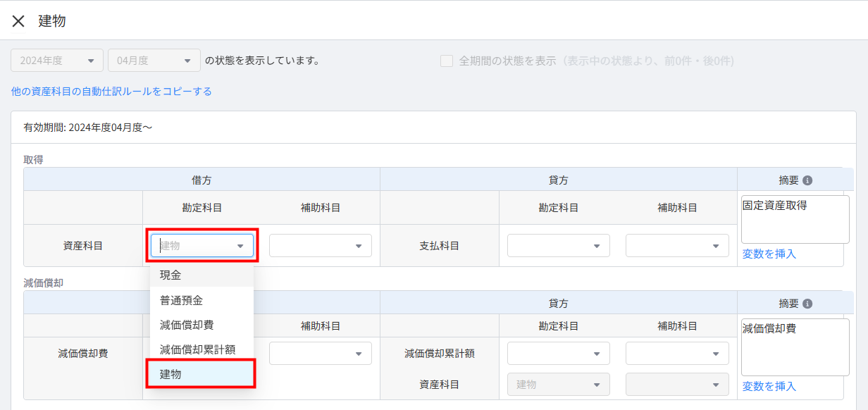Click 変数を挿入 link under 減価償却費 摘要
Image resolution: width=868 pixels, height=410 pixels.
769,386
